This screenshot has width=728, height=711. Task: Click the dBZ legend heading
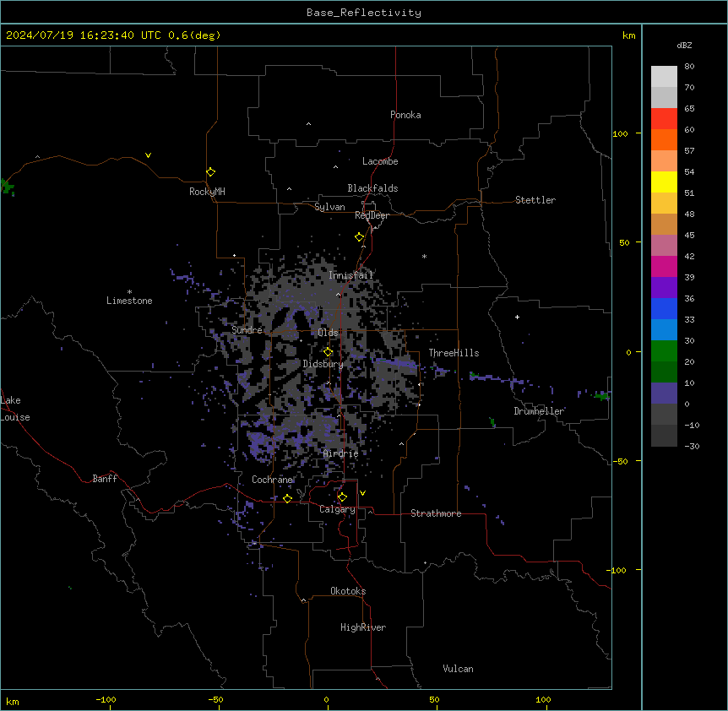point(684,46)
